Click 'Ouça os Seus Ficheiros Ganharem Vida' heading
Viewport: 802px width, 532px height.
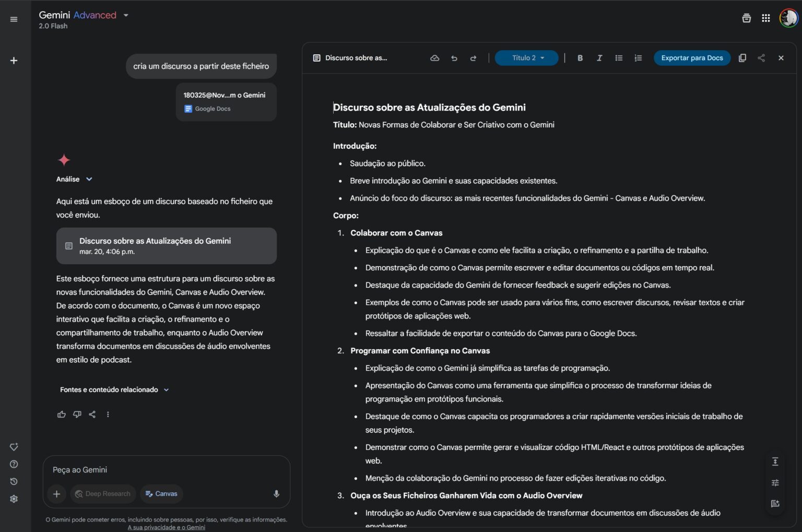tap(466, 495)
